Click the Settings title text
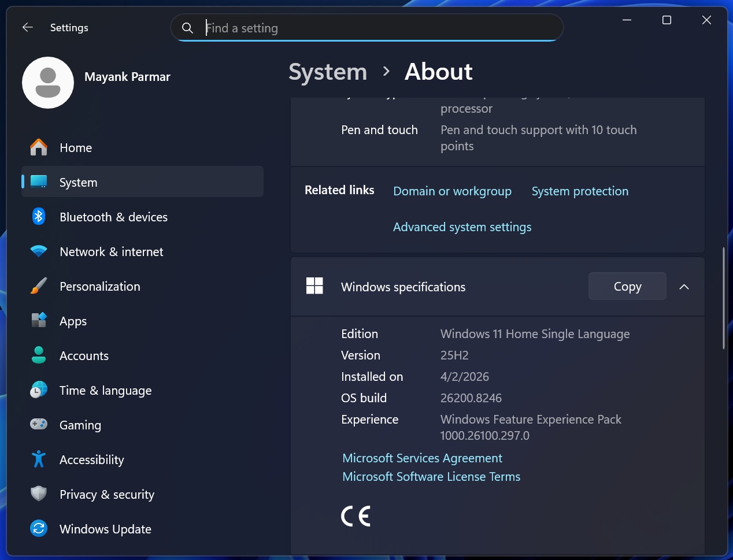733x560 pixels. [69, 28]
